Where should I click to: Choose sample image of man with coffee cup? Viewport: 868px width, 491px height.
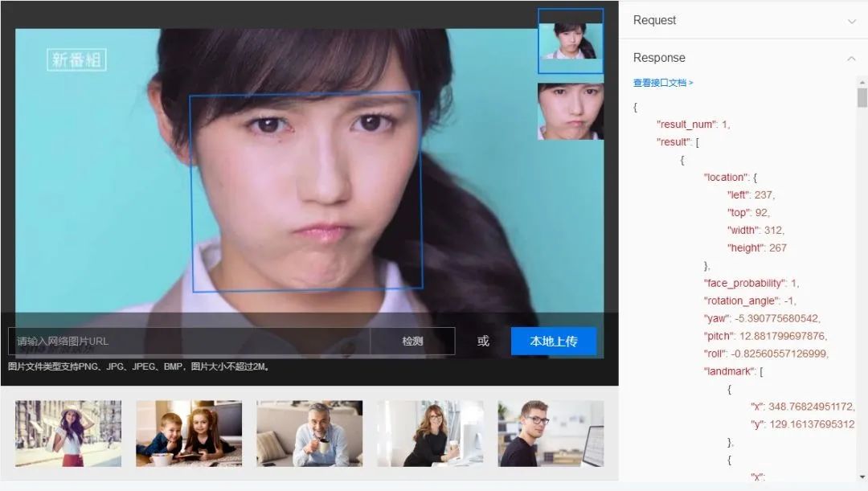tap(309, 433)
